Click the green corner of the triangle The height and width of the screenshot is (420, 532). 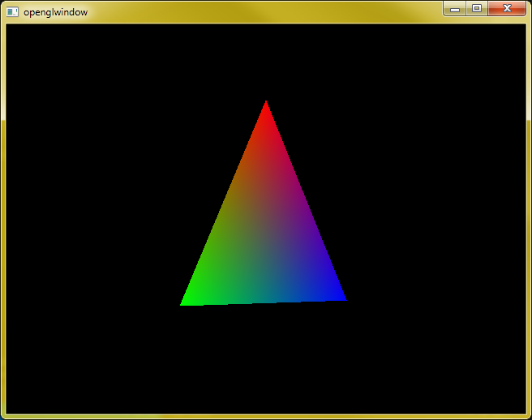click(187, 302)
